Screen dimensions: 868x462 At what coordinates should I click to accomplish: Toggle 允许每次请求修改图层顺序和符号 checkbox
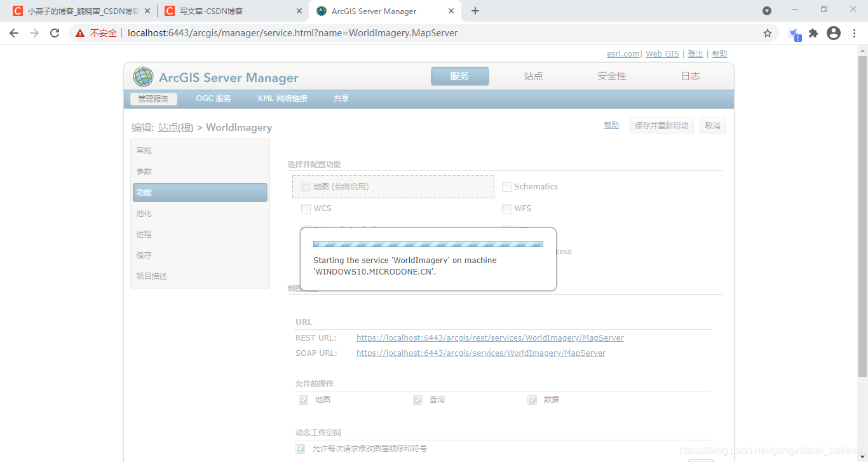tap(300, 449)
